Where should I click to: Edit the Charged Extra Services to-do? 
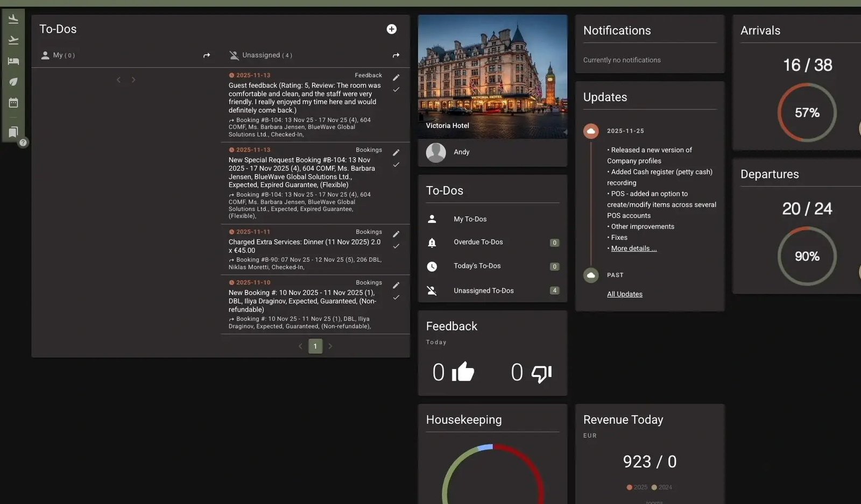coord(396,234)
